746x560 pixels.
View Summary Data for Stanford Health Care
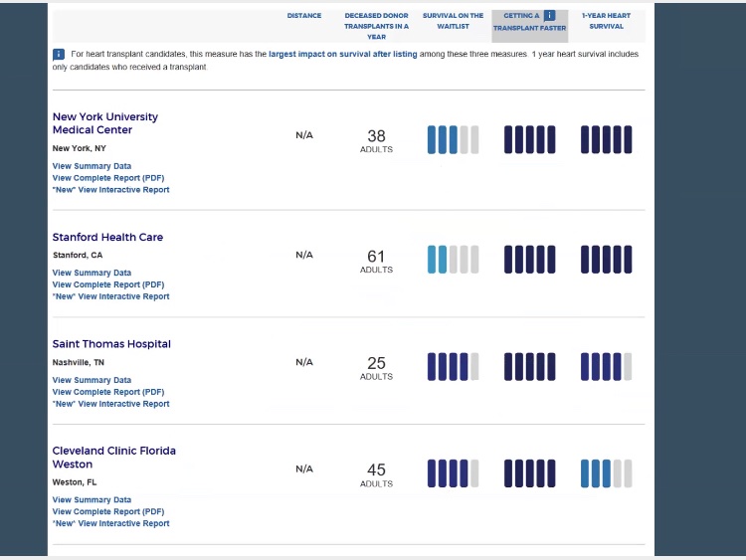(92, 273)
